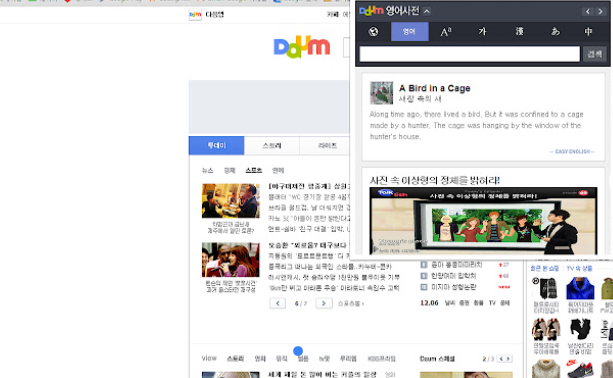Play the TalkFish cartoon video thumbnail
This screenshot has height=378, width=613.
point(483,221)
